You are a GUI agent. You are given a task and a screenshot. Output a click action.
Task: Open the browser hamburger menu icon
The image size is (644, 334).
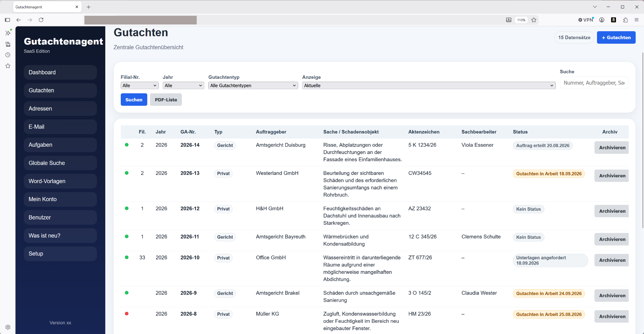point(637,20)
